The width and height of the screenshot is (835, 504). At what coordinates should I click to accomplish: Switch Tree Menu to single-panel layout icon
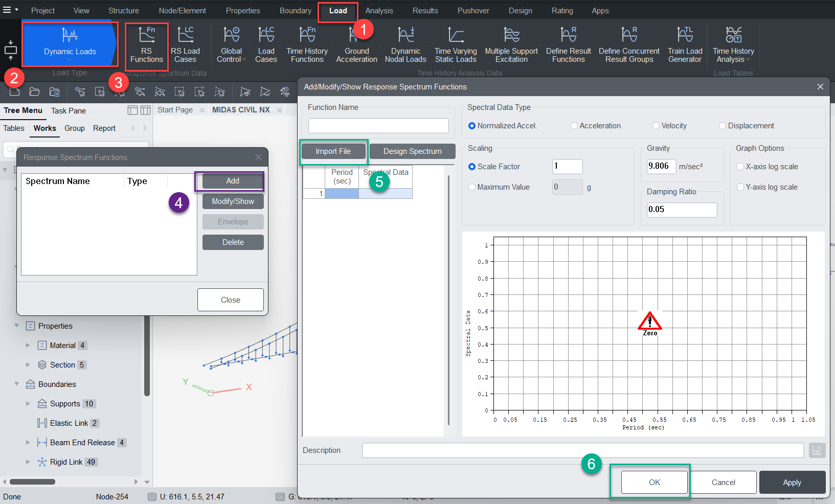[x=132, y=110]
